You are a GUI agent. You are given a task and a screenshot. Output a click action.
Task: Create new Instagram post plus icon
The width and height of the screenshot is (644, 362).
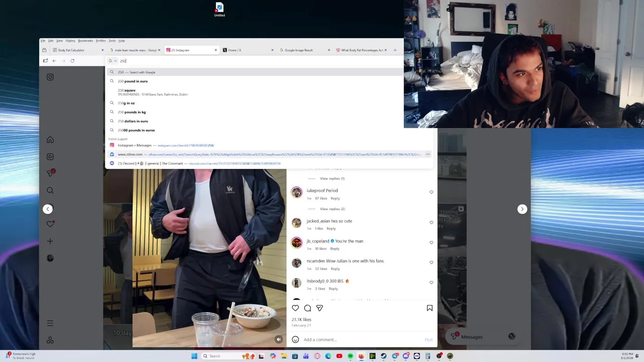pyautogui.click(x=50, y=241)
